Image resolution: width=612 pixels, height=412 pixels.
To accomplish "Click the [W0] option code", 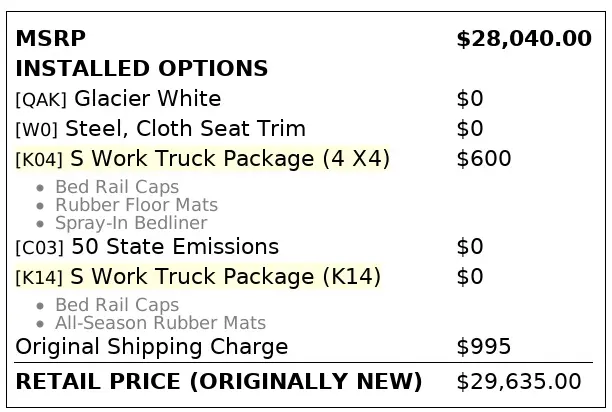I will pos(37,130).
